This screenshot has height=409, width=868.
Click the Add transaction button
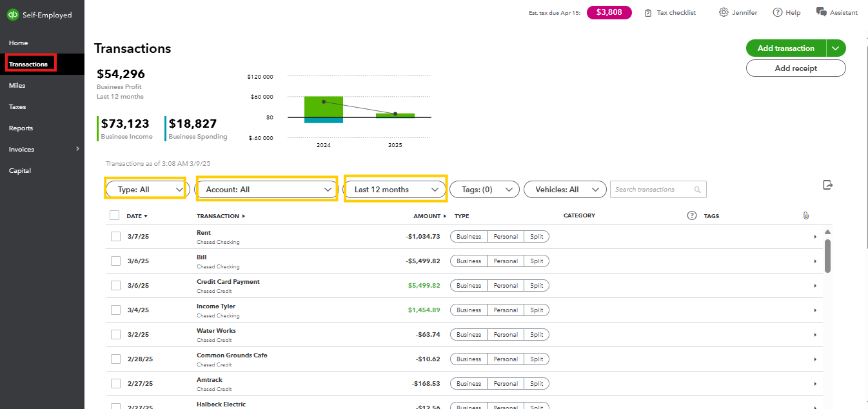pyautogui.click(x=785, y=48)
